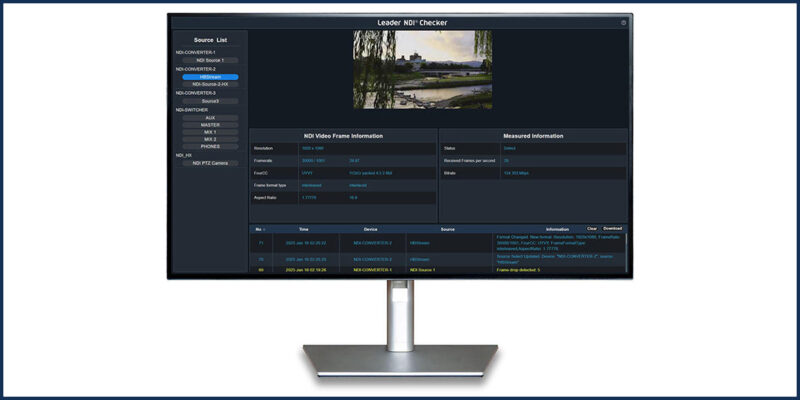This screenshot has width=800, height=400.
Task: Click the NDI_HX device label
Action: pyautogui.click(x=184, y=156)
